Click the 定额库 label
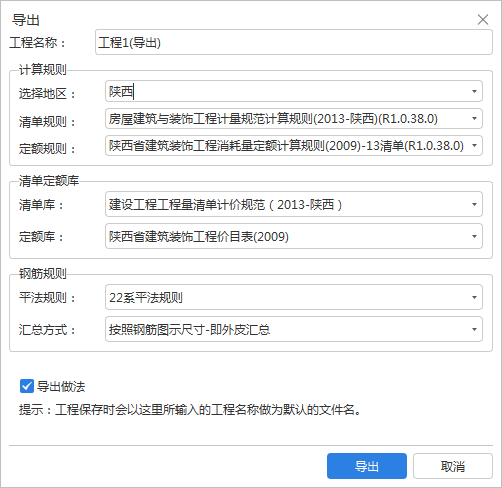 point(41,237)
